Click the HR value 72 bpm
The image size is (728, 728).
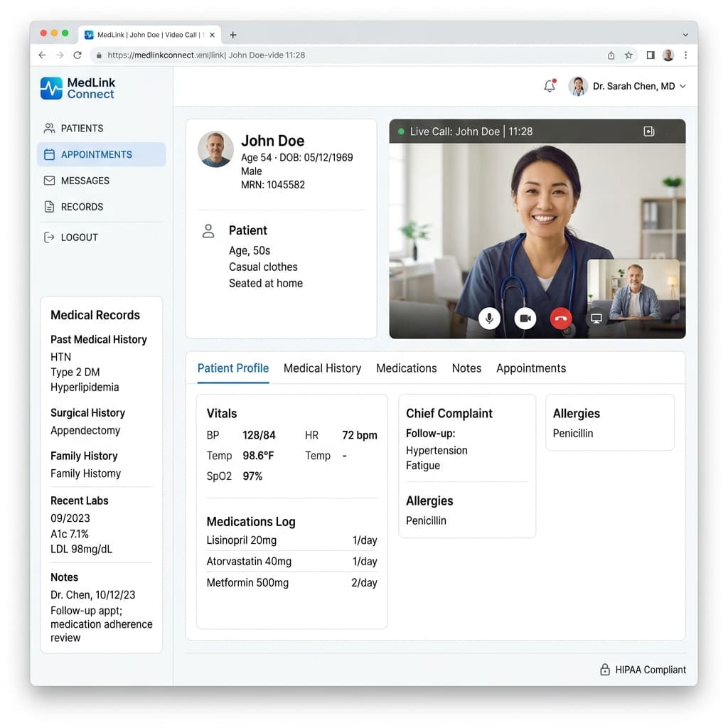tap(359, 435)
